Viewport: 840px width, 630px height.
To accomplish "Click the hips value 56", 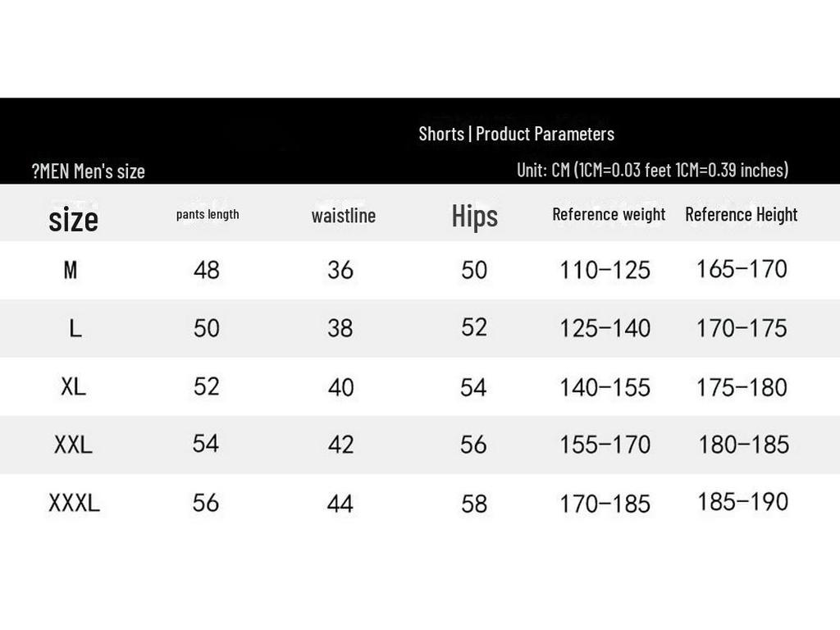I will [x=474, y=445].
